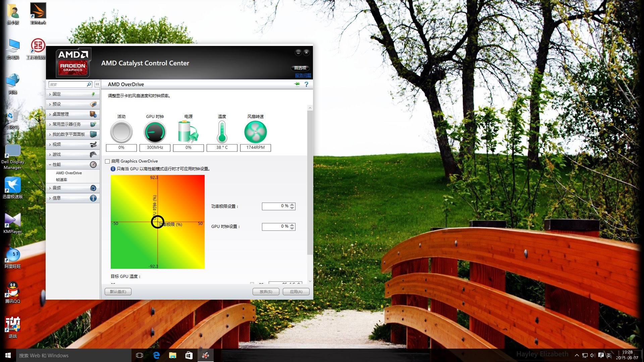644x362 pixels.
Task: Open the 首选项 preferences menu
Action: click(x=300, y=68)
